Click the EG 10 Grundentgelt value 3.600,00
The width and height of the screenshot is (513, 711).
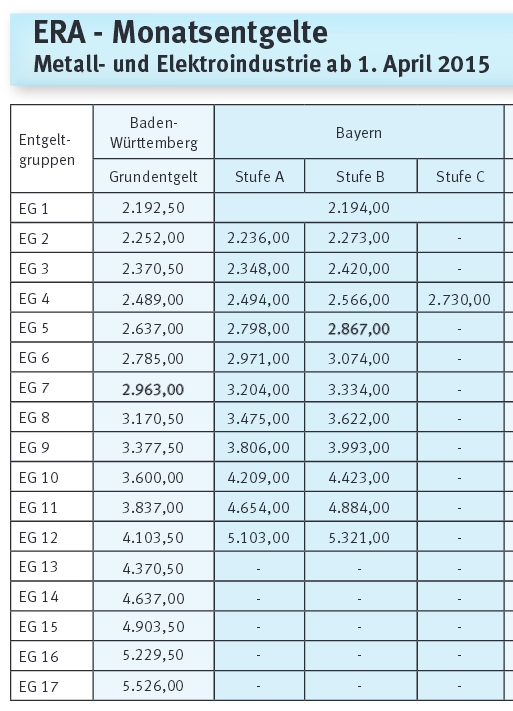(153, 477)
